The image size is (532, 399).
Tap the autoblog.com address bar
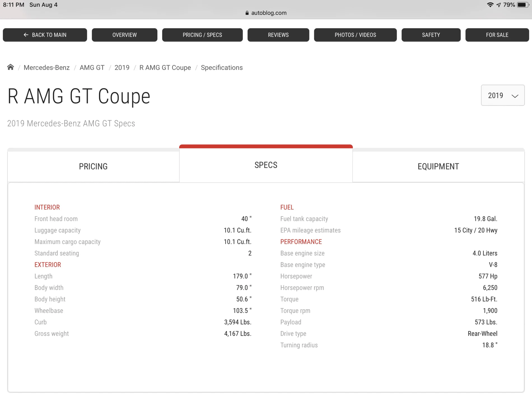pos(266,13)
